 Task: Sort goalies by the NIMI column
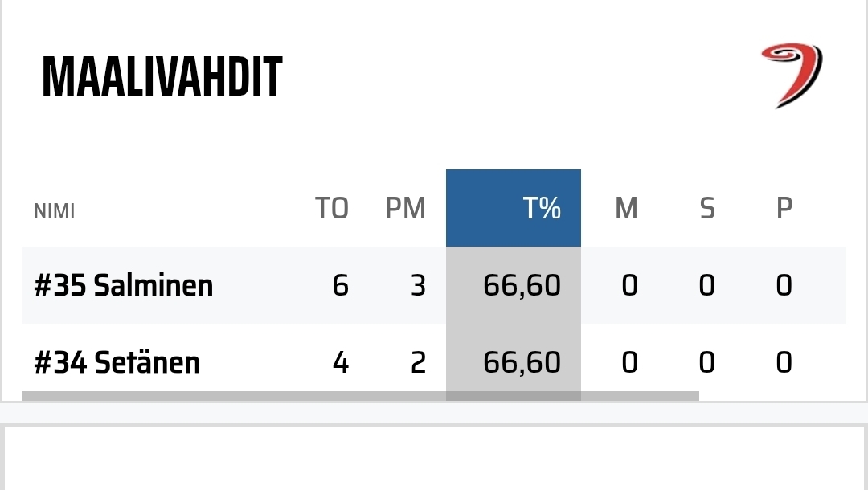tap(55, 211)
